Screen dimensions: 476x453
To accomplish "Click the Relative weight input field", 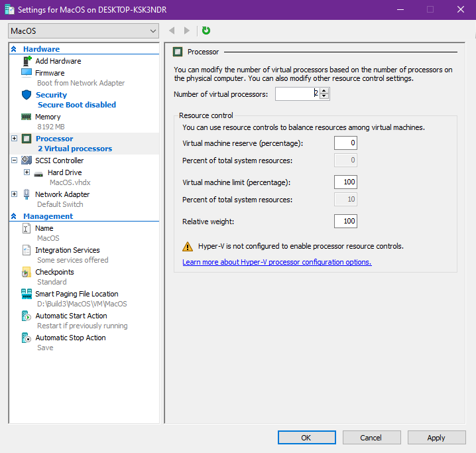I will 345,221.
